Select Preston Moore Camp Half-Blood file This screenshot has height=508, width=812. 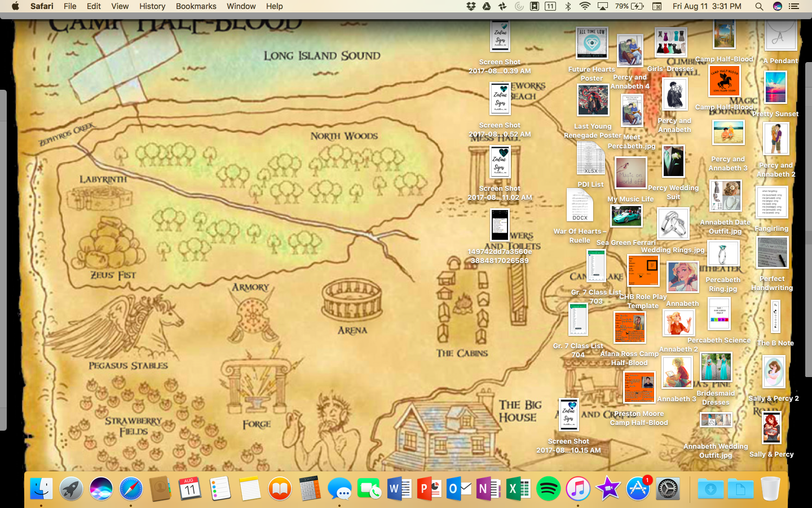pos(639,387)
